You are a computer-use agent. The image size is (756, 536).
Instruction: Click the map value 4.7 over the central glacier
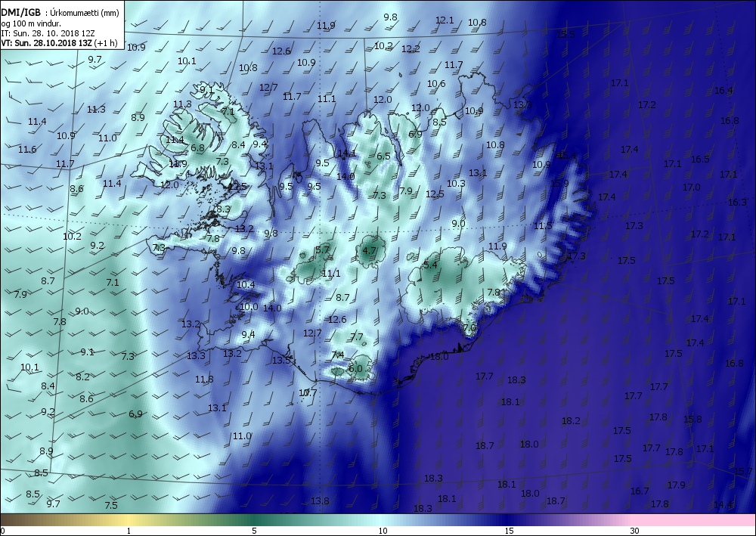(x=369, y=251)
